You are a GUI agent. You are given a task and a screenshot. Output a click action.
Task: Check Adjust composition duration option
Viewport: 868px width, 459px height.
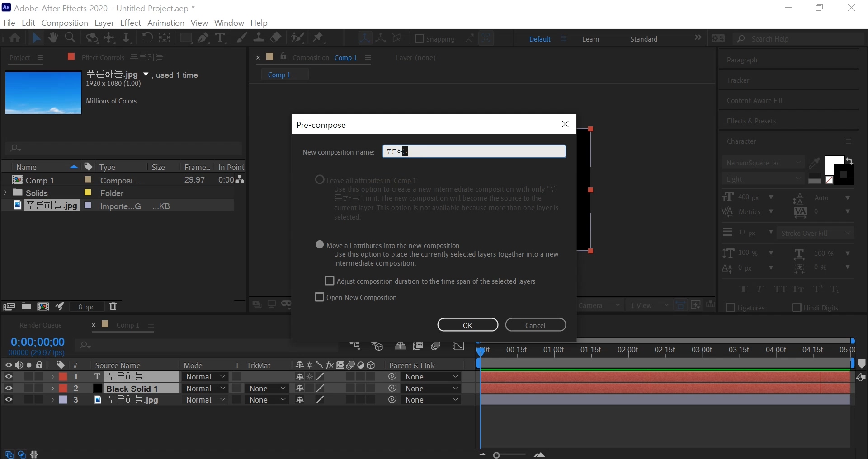click(x=330, y=281)
